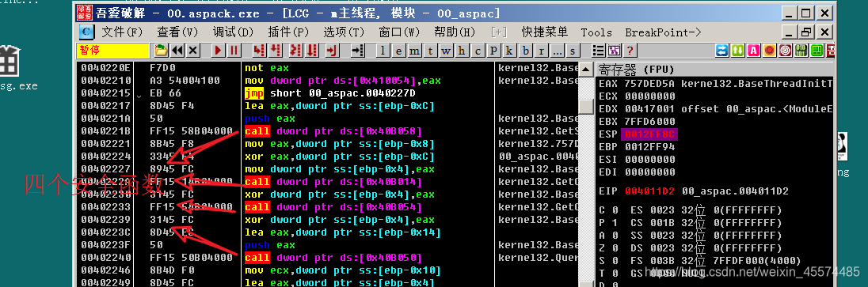This screenshot has width=868, height=287.
Task: Select the EAX value 757DED5A
Action: [650, 84]
